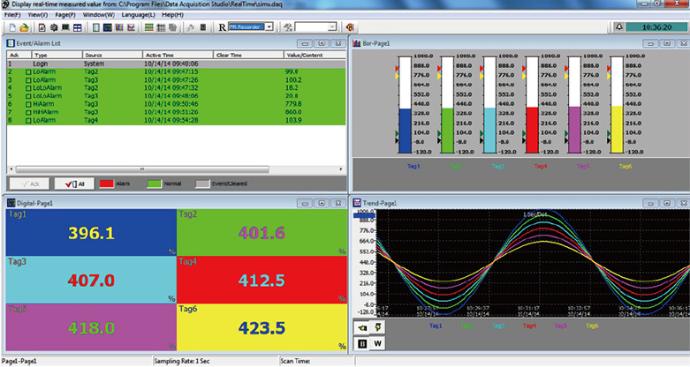Click the alarm bell icon beside clock
Image resolution: width=690 pixels, height=367 pixels.
[x=619, y=27]
